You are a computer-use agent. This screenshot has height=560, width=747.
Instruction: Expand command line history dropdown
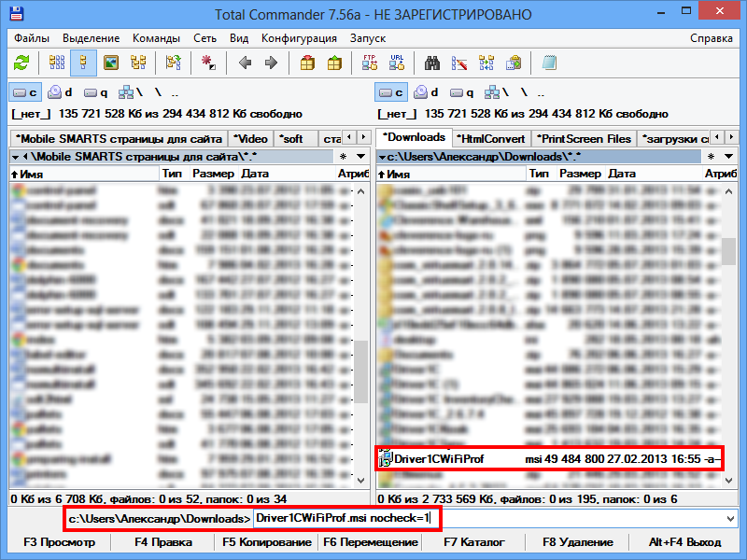731,519
